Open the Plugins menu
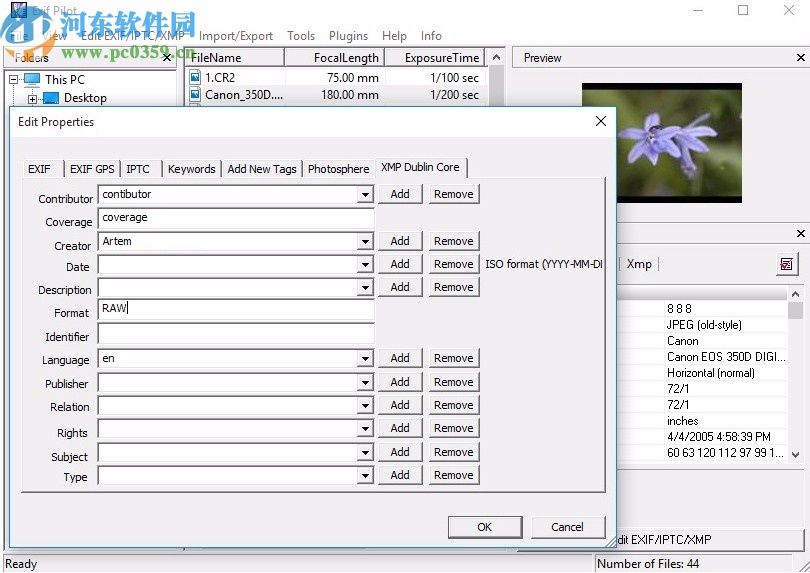The image size is (810, 573). pos(348,36)
